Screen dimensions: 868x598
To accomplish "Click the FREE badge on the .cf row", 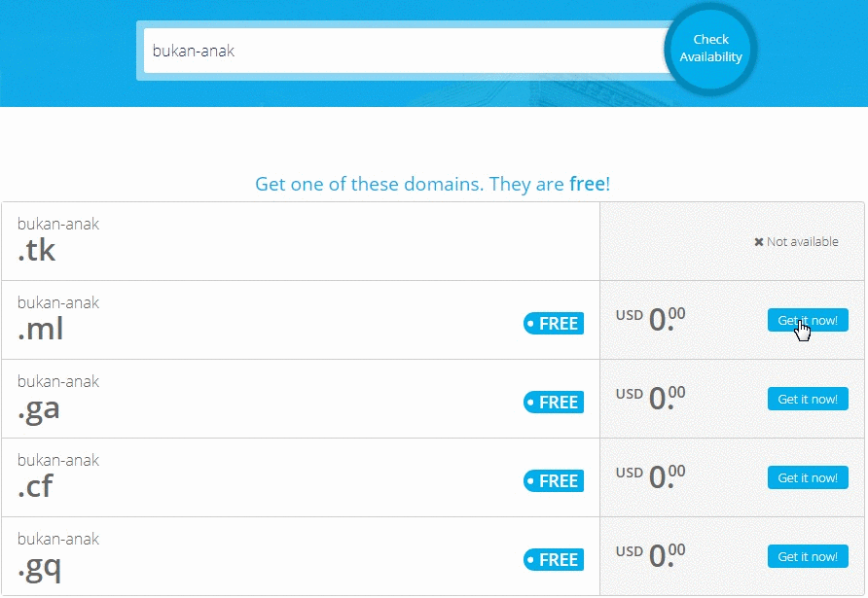I will [553, 480].
